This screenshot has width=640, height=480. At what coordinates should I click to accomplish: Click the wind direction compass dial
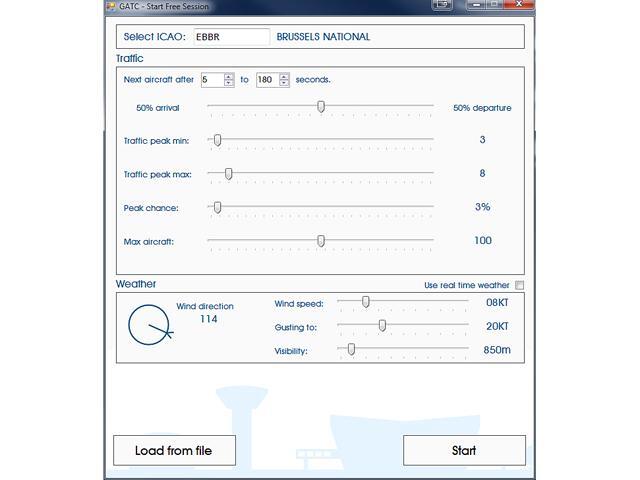pyautogui.click(x=150, y=326)
